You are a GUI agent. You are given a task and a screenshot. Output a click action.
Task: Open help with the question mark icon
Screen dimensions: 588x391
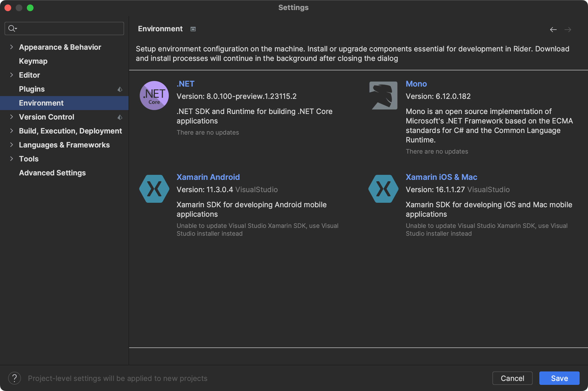click(x=15, y=378)
